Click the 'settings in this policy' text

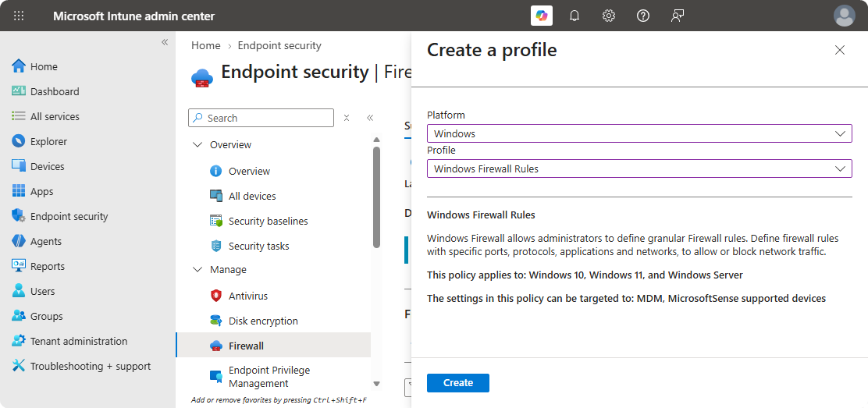(x=626, y=298)
